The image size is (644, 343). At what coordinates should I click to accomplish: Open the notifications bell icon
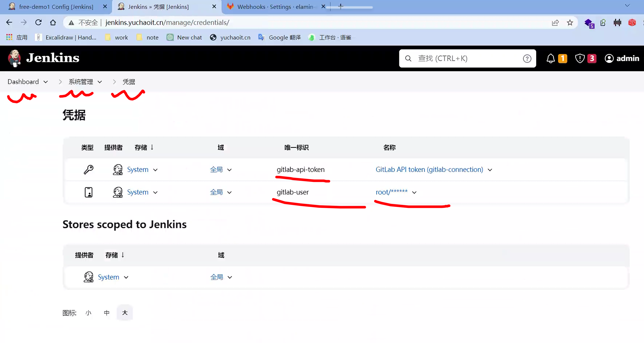550,58
